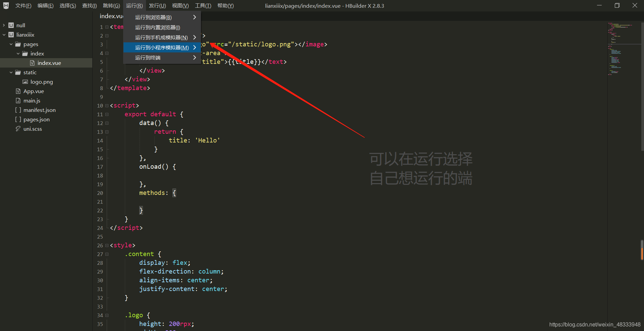The image size is (644, 331).
Task: Open submenu arrow for 运行到浏览器
Action: point(195,17)
